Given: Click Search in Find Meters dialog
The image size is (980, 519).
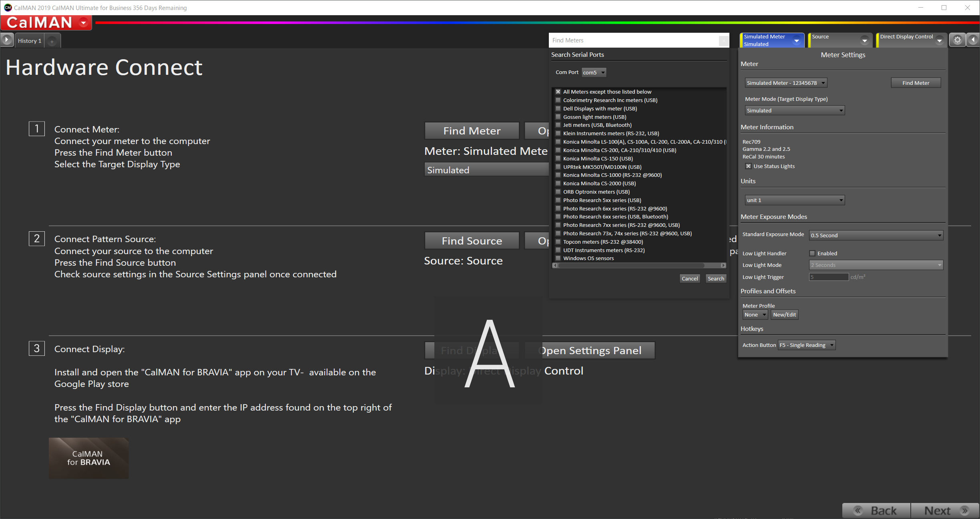Looking at the screenshot, I should tap(716, 279).
